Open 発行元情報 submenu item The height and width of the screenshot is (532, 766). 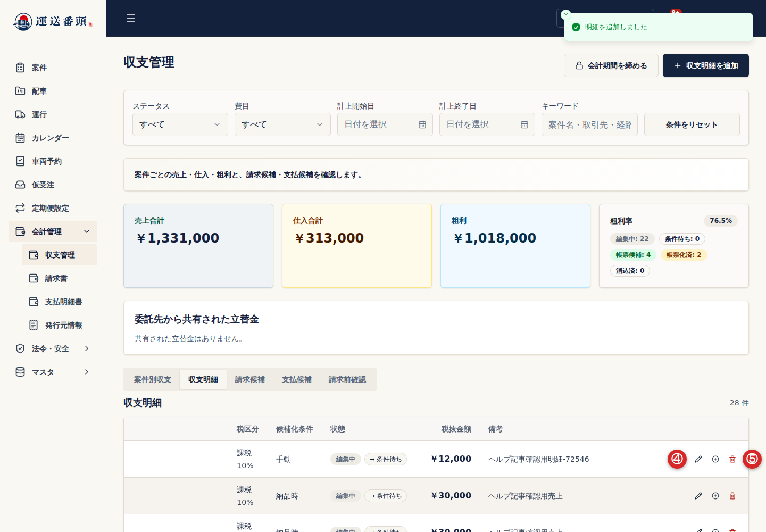(x=60, y=325)
